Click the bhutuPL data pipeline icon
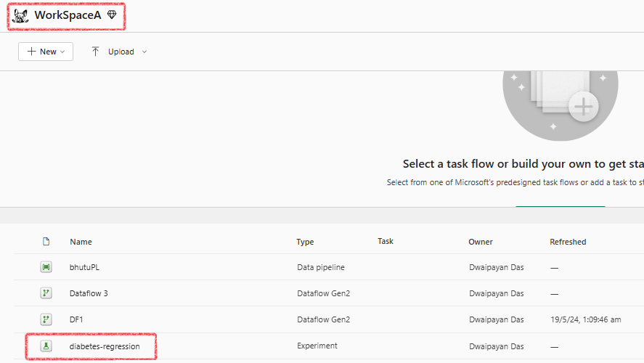644x363 pixels. [x=46, y=267]
